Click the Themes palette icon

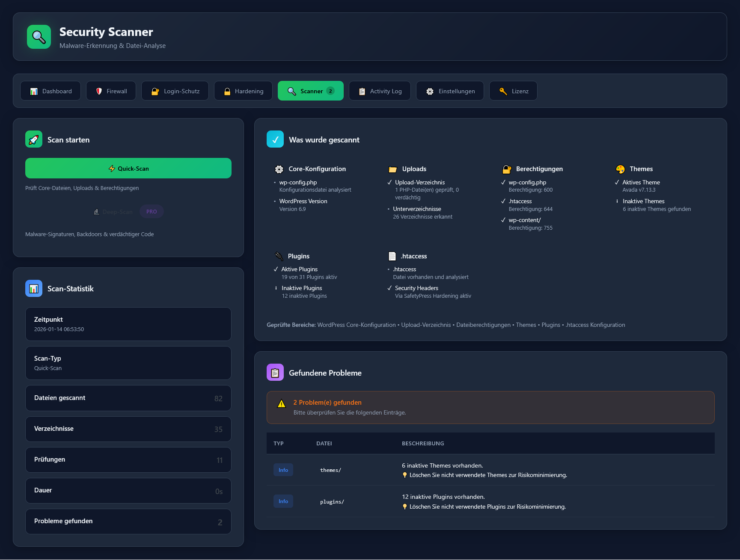(620, 169)
